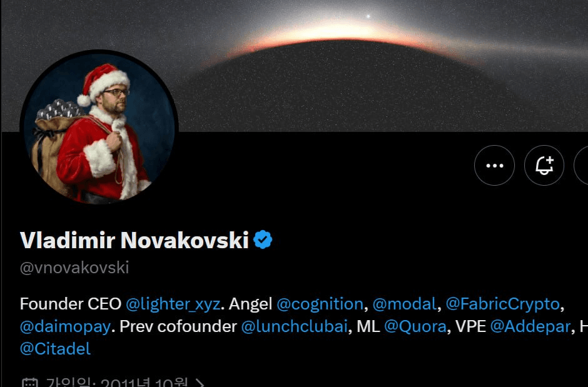588x387 pixels.
Task: Click the @vnovakovski handle text
Action: (x=74, y=268)
